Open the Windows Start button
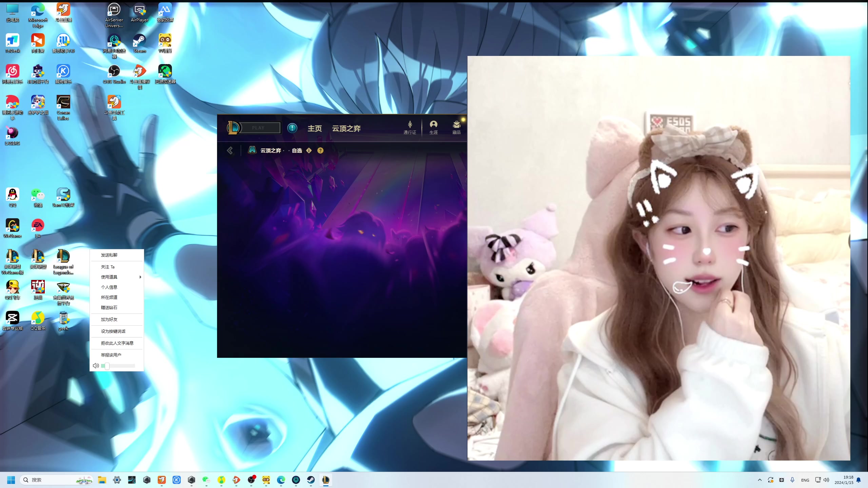Screen dimensions: 868x488 (11, 480)
